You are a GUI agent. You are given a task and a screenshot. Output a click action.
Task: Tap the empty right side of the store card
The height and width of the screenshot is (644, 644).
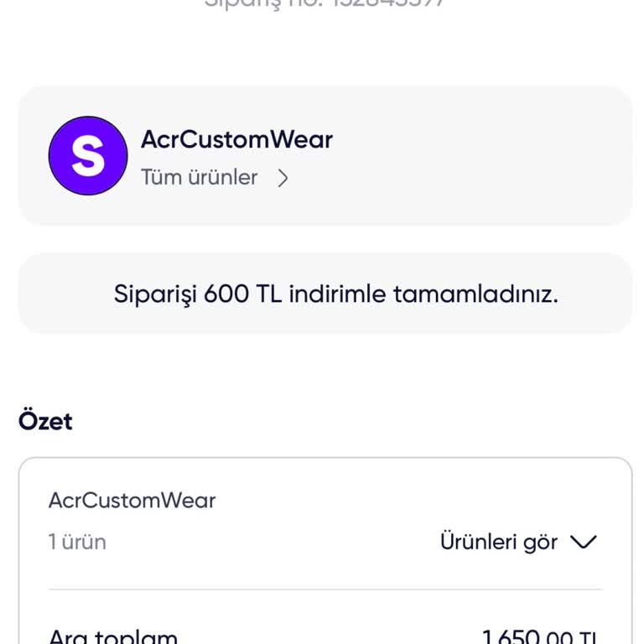click(503, 156)
